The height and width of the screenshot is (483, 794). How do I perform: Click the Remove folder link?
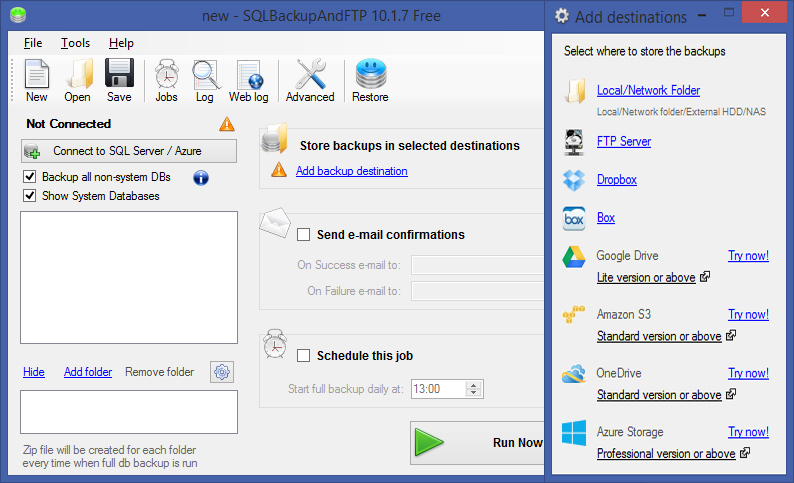160,372
